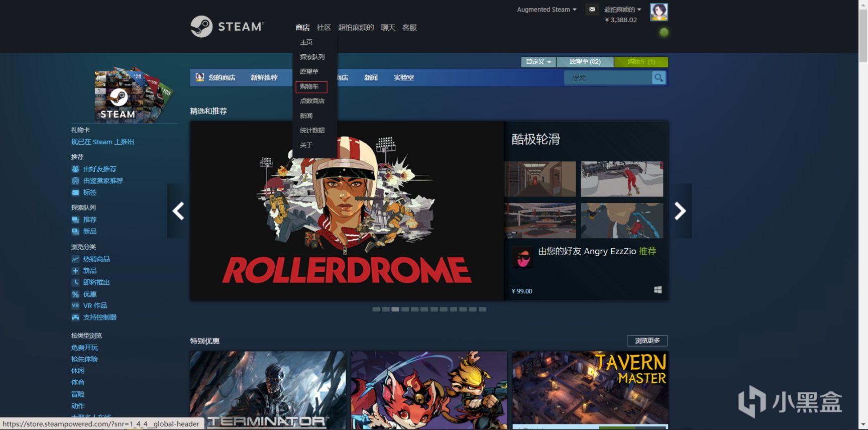
Task: Click the 酷极轮滑 game title
Action: [x=536, y=139]
